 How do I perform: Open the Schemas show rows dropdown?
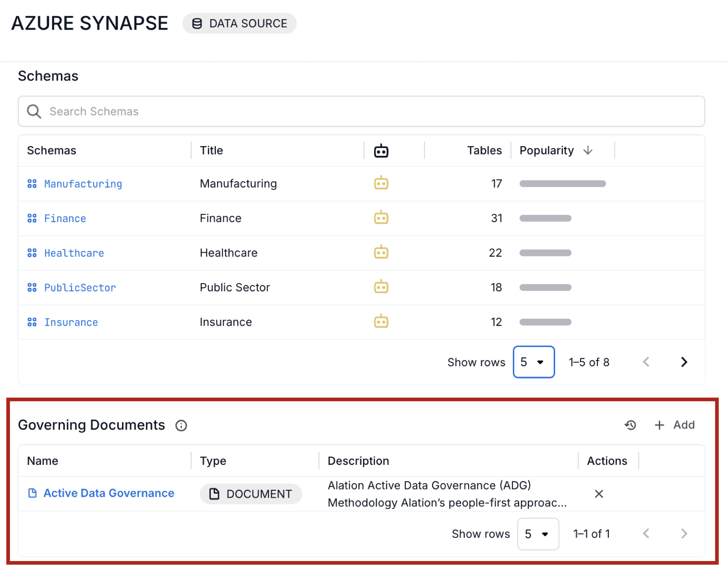click(534, 362)
